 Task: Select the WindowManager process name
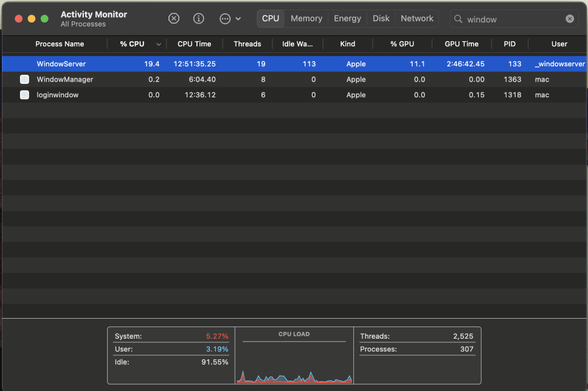coord(65,80)
